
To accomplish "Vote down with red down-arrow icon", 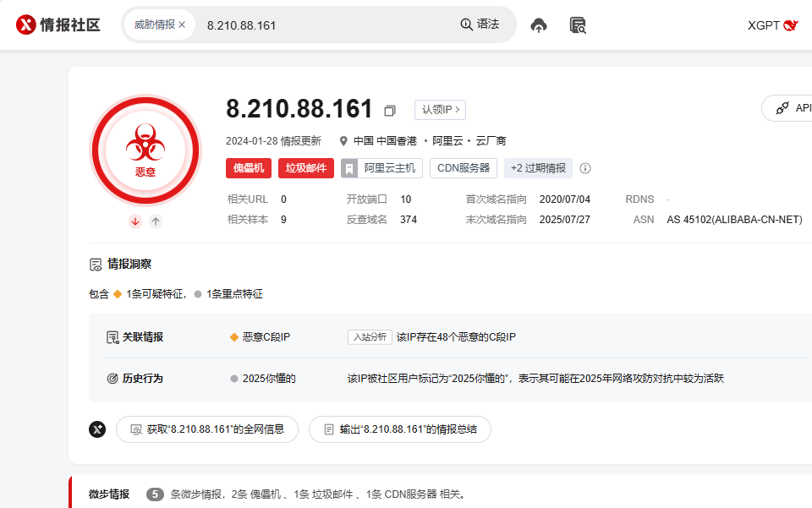I will (x=135, y=221).
